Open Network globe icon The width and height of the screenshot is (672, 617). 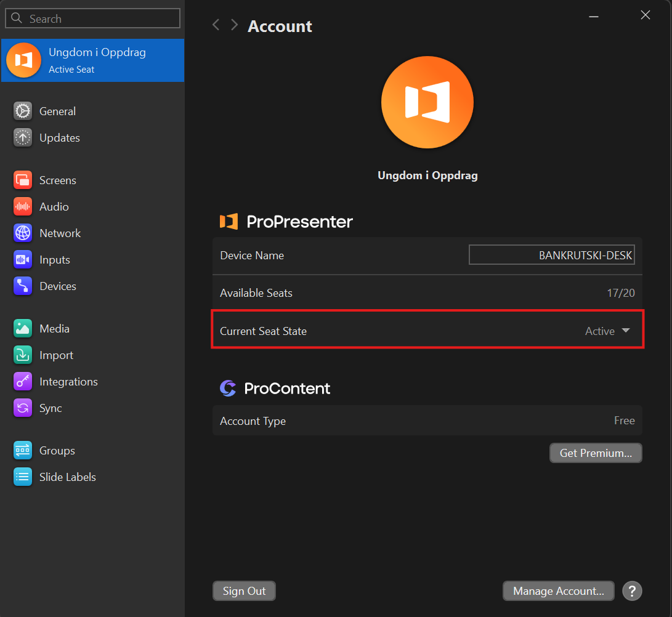(x=23, y=233)
